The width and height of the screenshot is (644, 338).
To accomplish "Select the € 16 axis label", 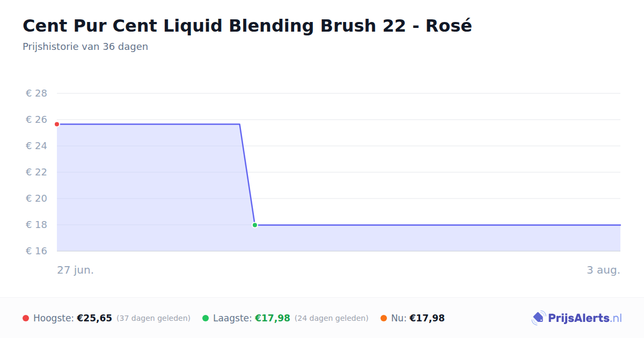I will 36,251.
